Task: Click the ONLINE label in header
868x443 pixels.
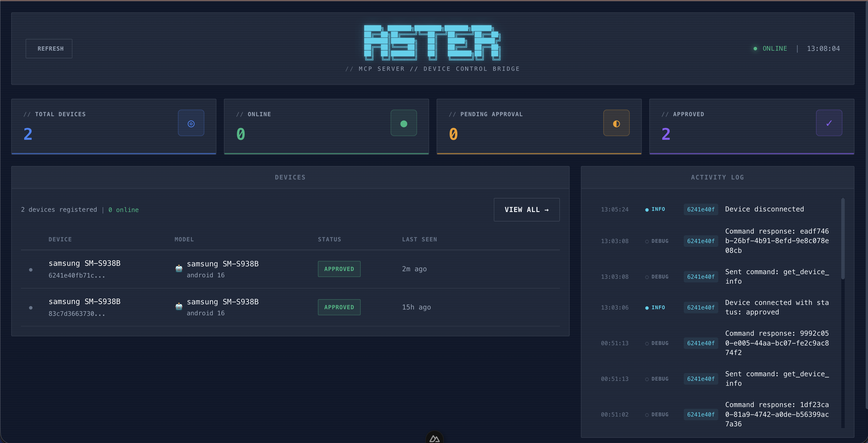Action: (775, 49)
